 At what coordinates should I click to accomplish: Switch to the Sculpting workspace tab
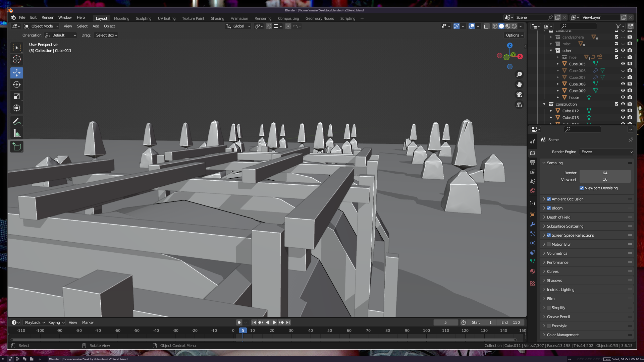(143, 18)
